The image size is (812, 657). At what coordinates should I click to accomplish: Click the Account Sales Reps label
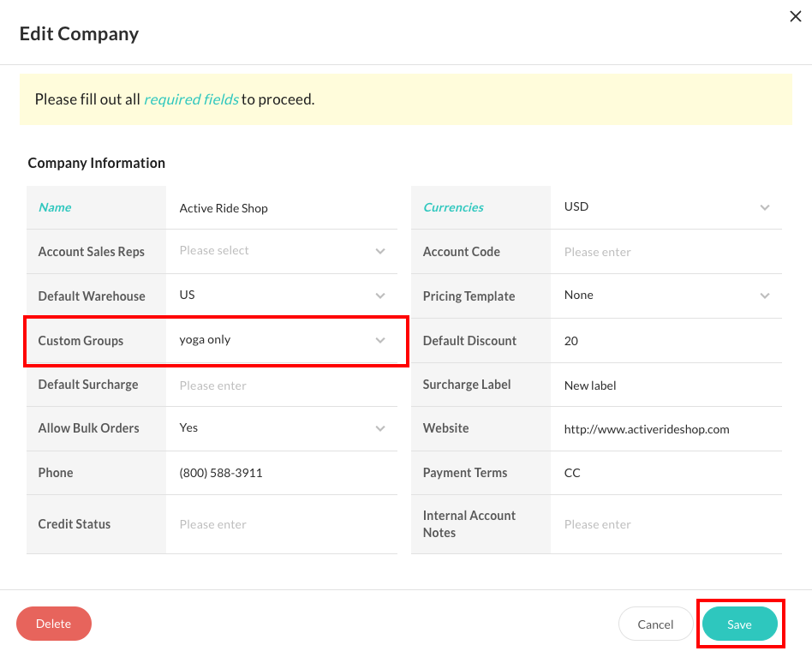coord(91,251)
